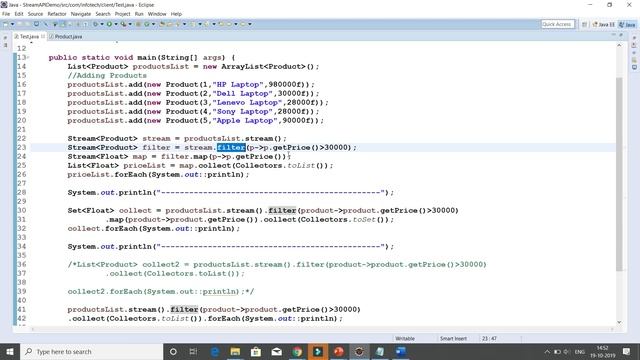Open the orange-highlighted app on the taskbar

tap(318, 351)
